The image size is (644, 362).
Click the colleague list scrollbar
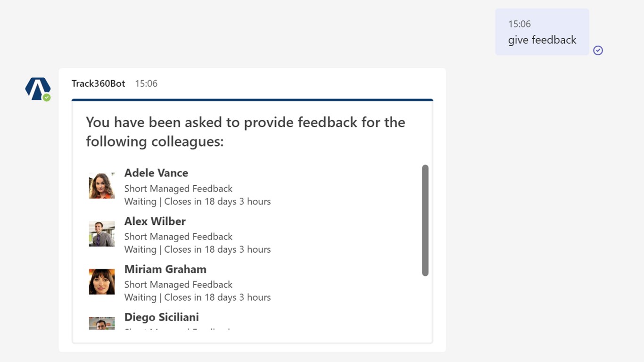click(x=425, y=220)
